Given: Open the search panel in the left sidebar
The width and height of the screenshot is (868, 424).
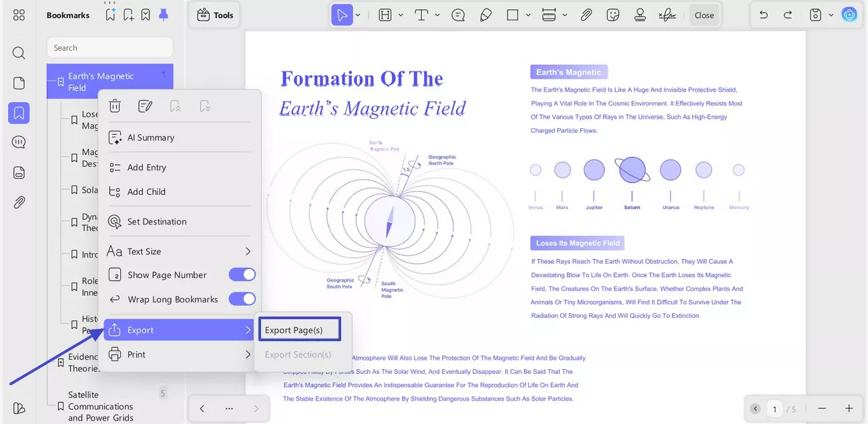Looking at the screenshot, I should click(x=18, y=53).
